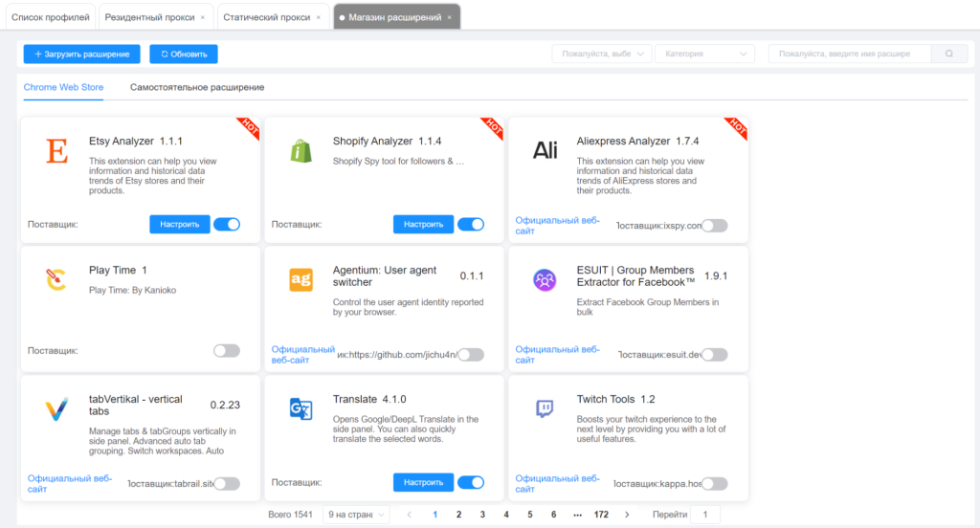Image resolution: width=980 pixels, height=528 pixels.
Task: Go to page 2
Action: click(458, 515)
